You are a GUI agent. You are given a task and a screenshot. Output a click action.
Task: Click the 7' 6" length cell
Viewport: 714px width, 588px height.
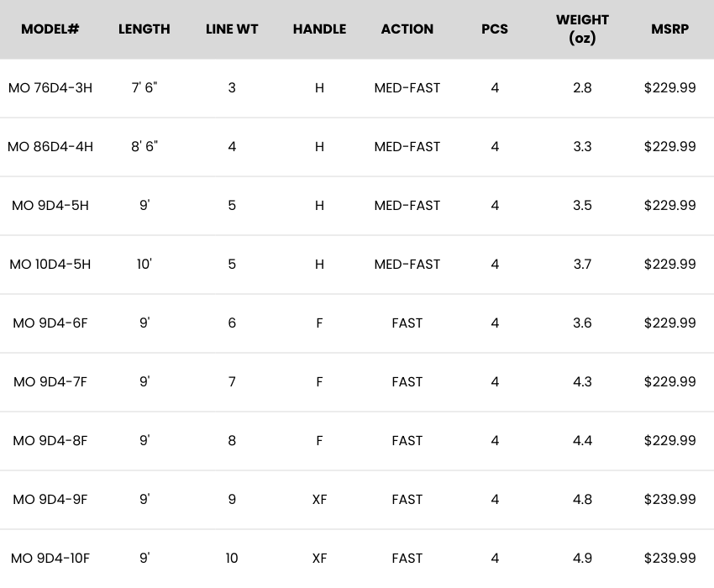[144, 87]
